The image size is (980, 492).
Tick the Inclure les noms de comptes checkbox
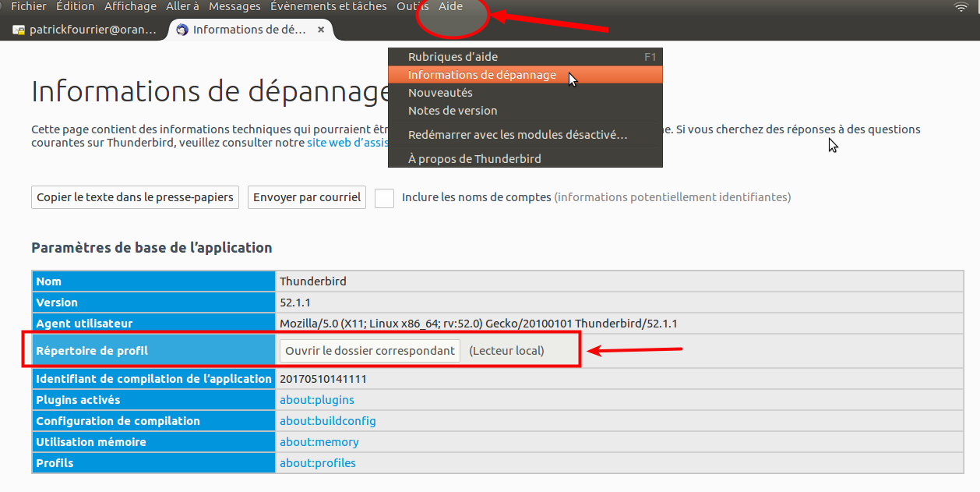tap(384, 198)
